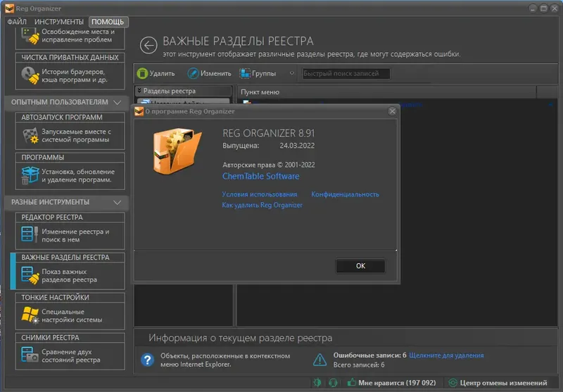Image resolution: width=563 pixels, height=392 pixels.
Task: Click the Изменить pencil icon
Action: [193, 73]
